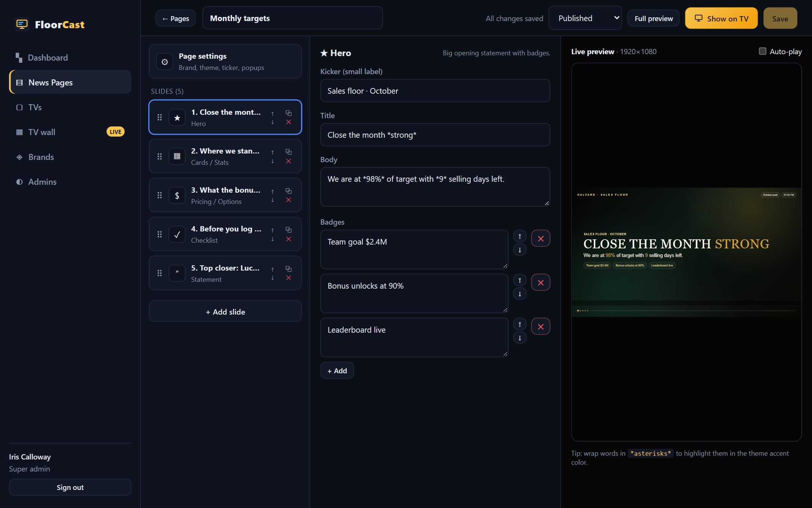Remove the 'Leaderboard live' badge

[541, 327]
